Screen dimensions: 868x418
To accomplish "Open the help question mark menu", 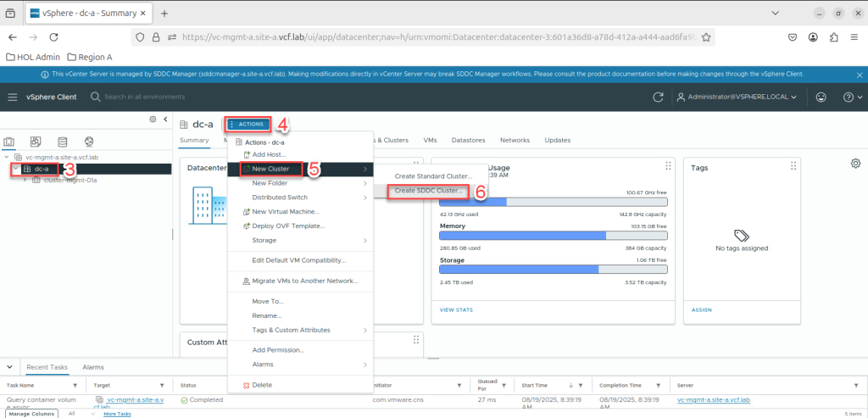I will pos(853,97).
